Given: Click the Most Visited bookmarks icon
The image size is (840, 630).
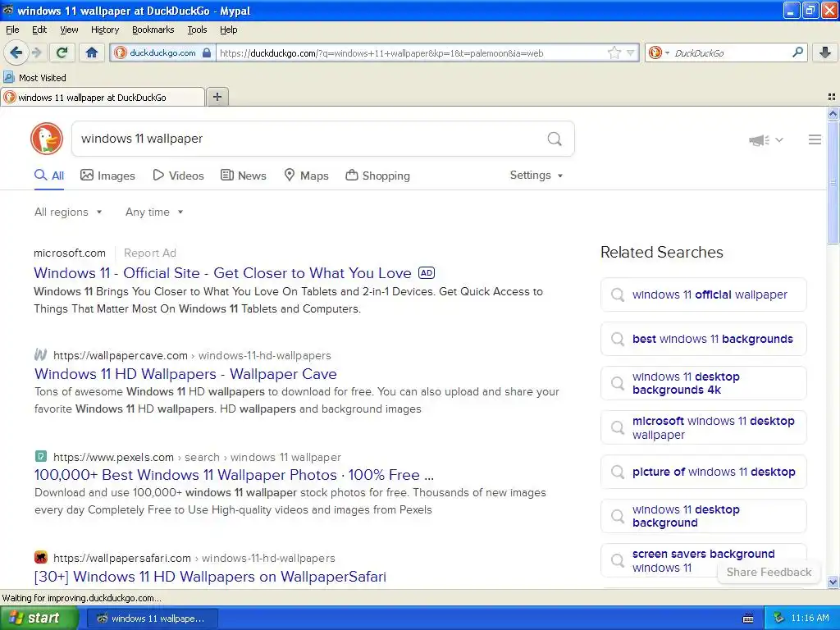Looking at the screenshot, I should tap(8, 77).
